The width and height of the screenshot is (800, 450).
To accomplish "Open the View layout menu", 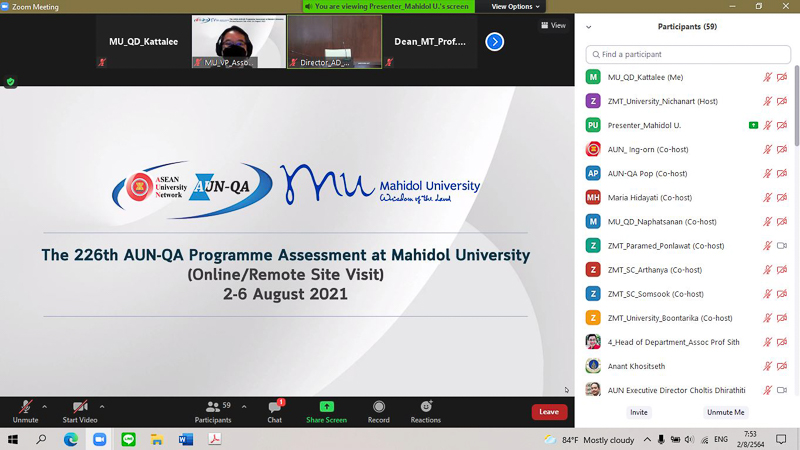I will click(x=552, y=25).
